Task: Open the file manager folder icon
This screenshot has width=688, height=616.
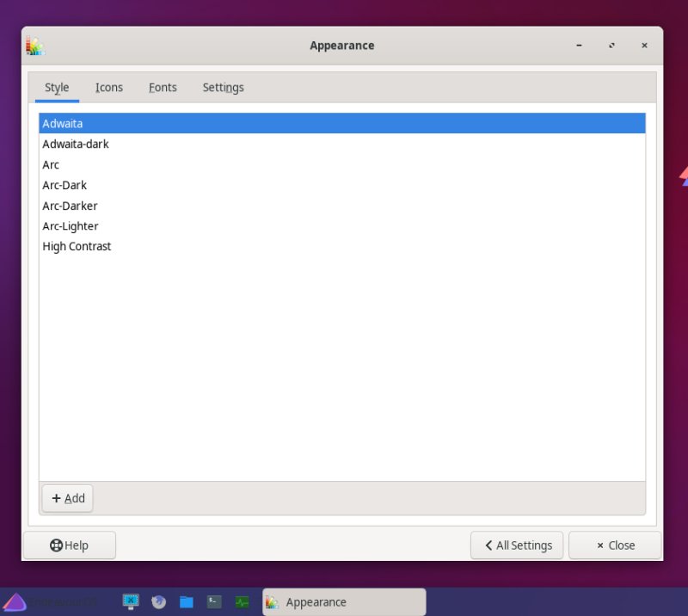Action: pos(187,601)
